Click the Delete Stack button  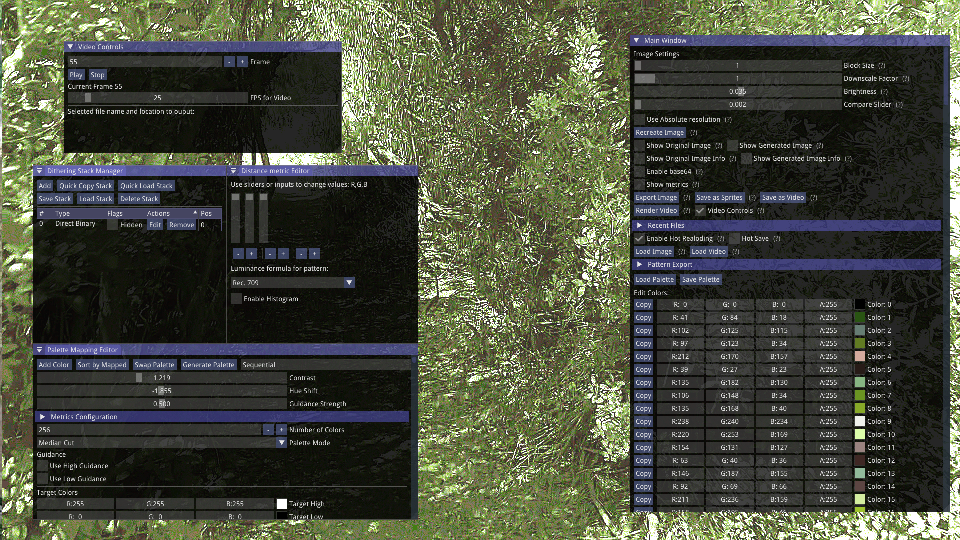point(139,198)
